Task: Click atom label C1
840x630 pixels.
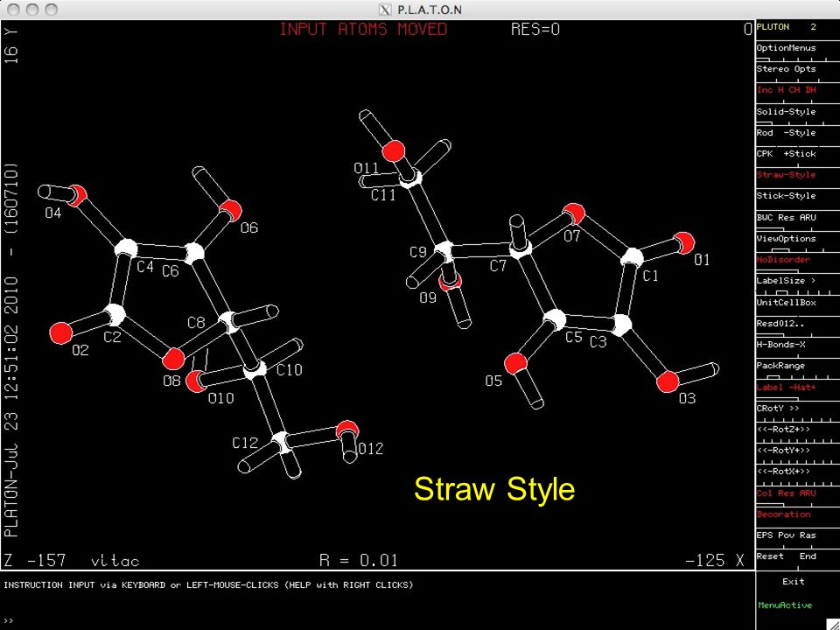Action: coord(650,276)
